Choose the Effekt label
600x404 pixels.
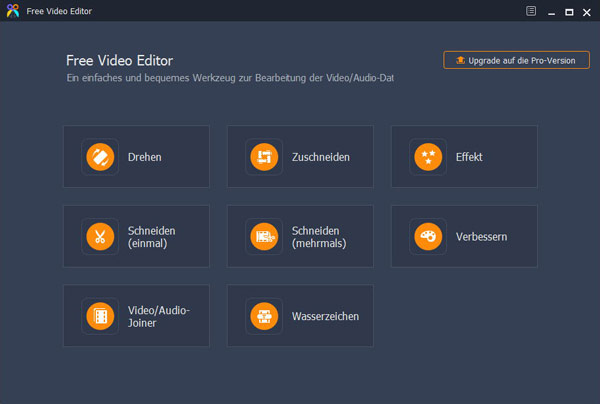tap(469, 157)
